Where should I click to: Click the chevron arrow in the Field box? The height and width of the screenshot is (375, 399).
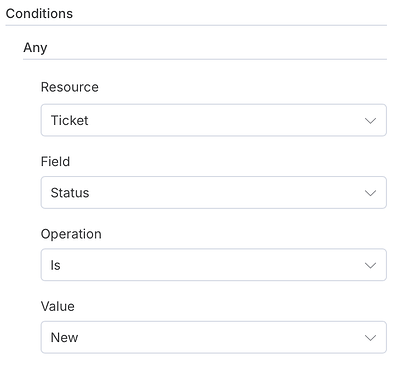click(x=370, y=193)
